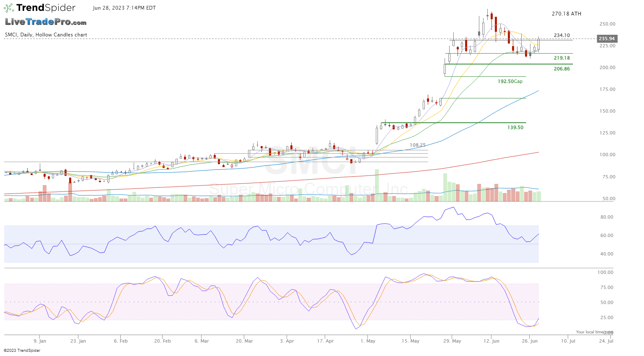
Task: Select the 192.50Cap annotation
Action: pos(510,81)
